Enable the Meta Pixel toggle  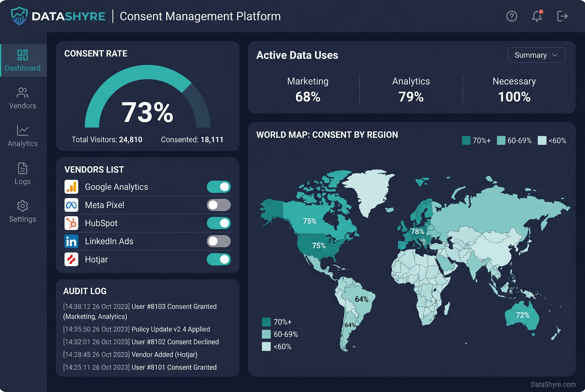pyautogui.click(x=218, y=205)
